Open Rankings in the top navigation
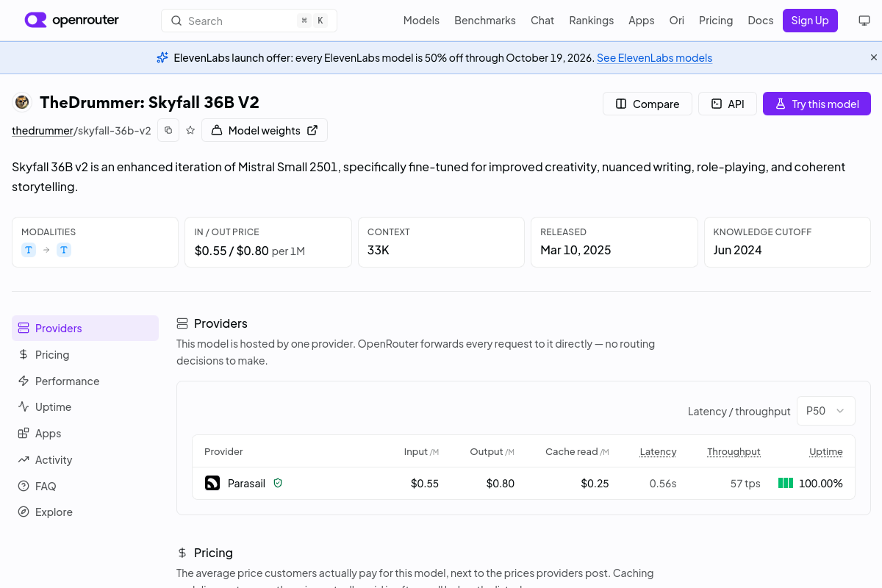Image resolution: width=882 pixels, height=588 pixels. pos(592,21)
